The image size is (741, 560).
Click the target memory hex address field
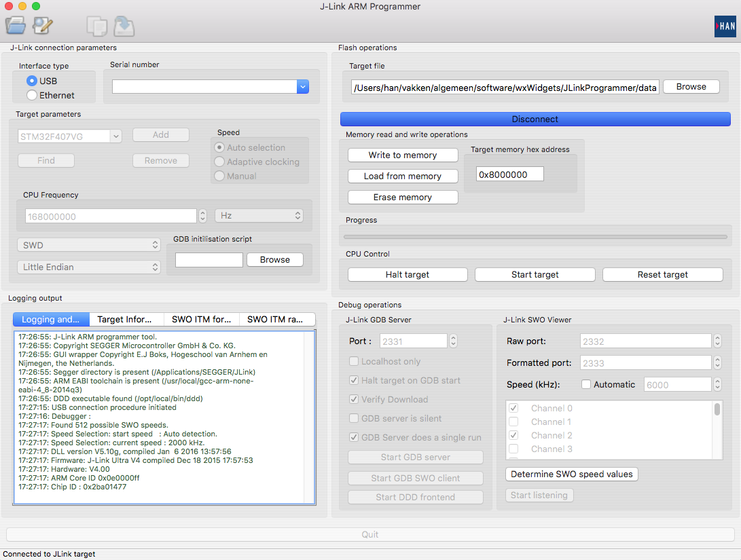pyautogui.click(x=509, y=174)
